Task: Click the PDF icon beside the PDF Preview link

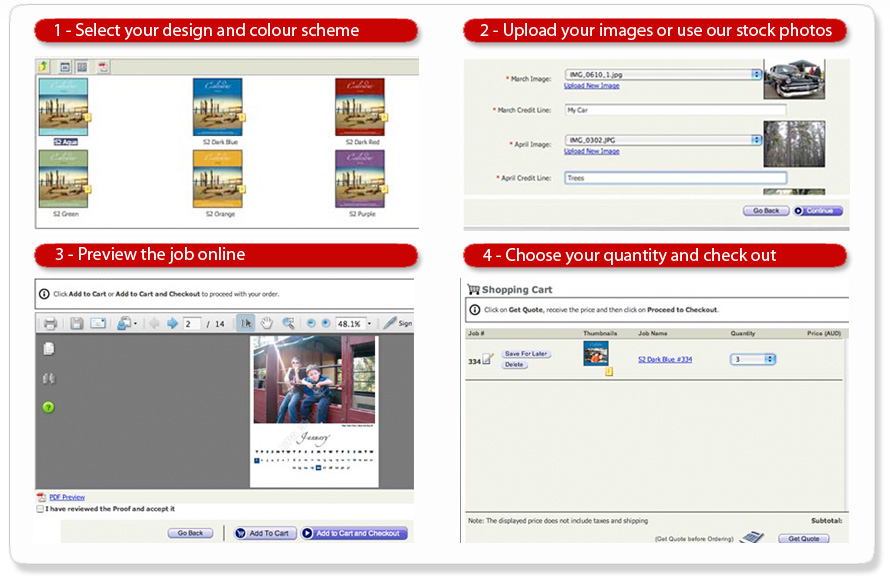Action: pyautogui.click(x=41, y=497)
